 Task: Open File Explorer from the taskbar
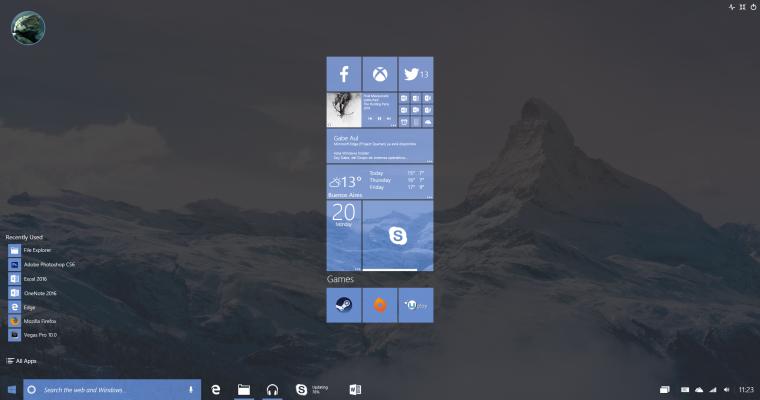point(244,390)
